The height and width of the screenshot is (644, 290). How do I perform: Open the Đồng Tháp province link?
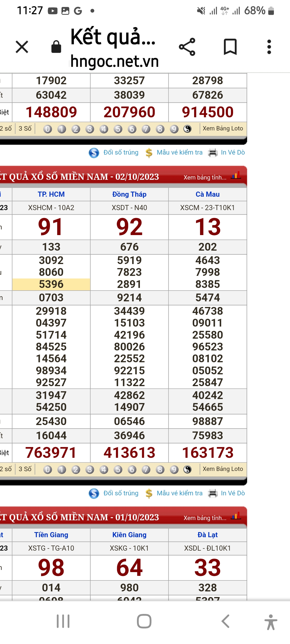(129, 194)
